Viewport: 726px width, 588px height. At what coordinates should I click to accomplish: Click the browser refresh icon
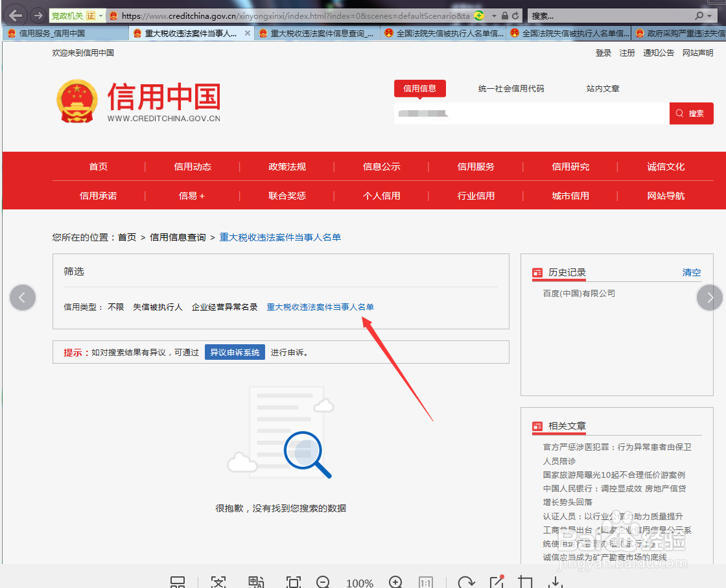tap(514, 15)
